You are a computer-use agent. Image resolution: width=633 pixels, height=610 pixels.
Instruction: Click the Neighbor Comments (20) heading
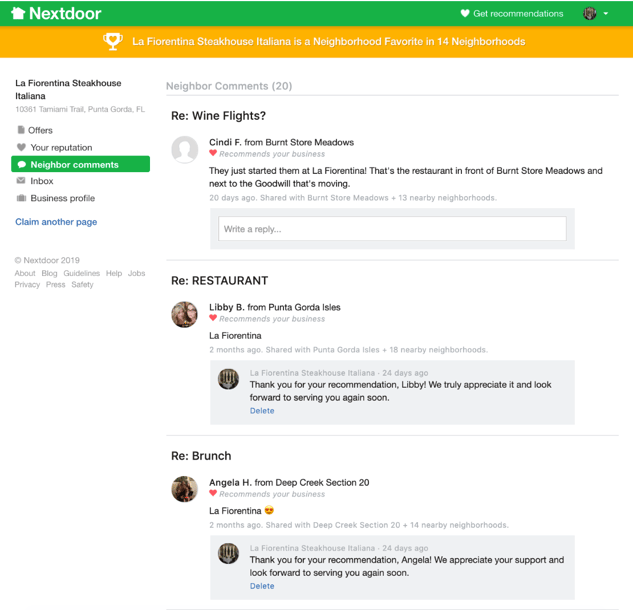[229, 86]
